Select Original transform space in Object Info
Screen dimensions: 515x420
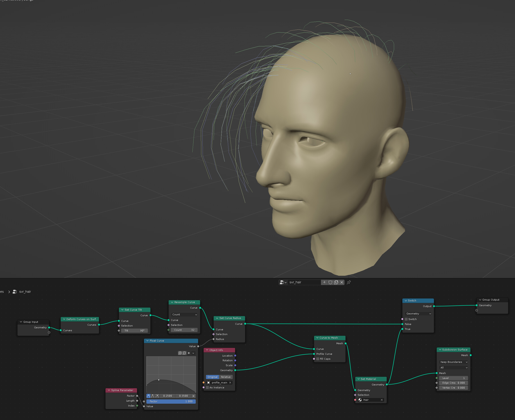(212, 377)
